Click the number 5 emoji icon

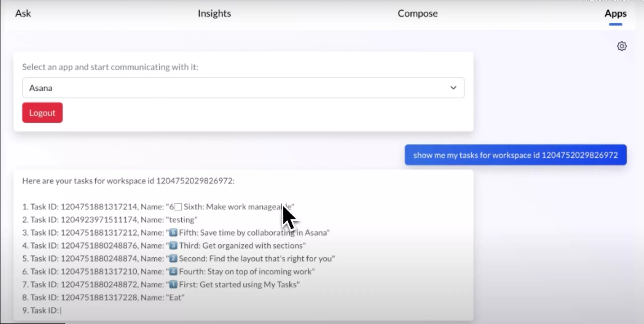coord(173,233)
